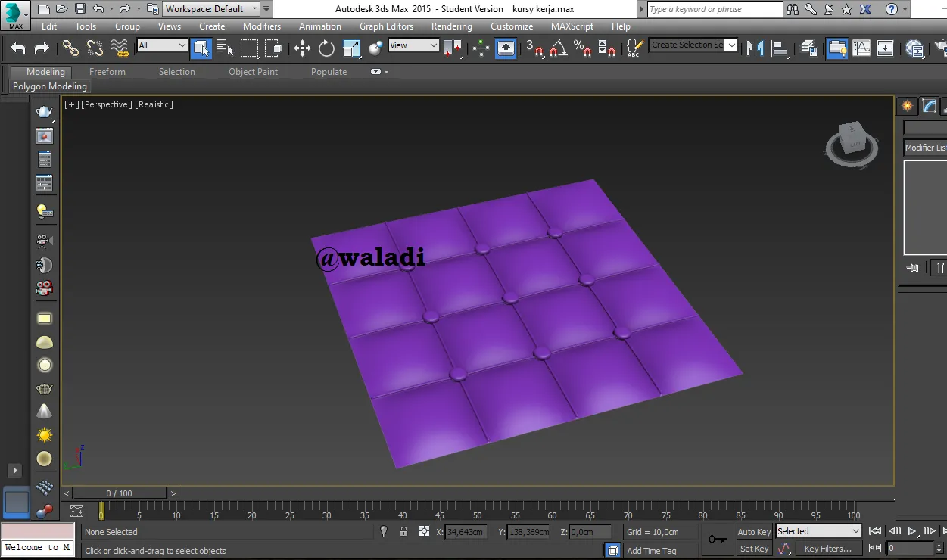Image resolution: width=947 pixels, height=560 pixels.
Task: Click the Align tool icon
Action: click(779, 48)
